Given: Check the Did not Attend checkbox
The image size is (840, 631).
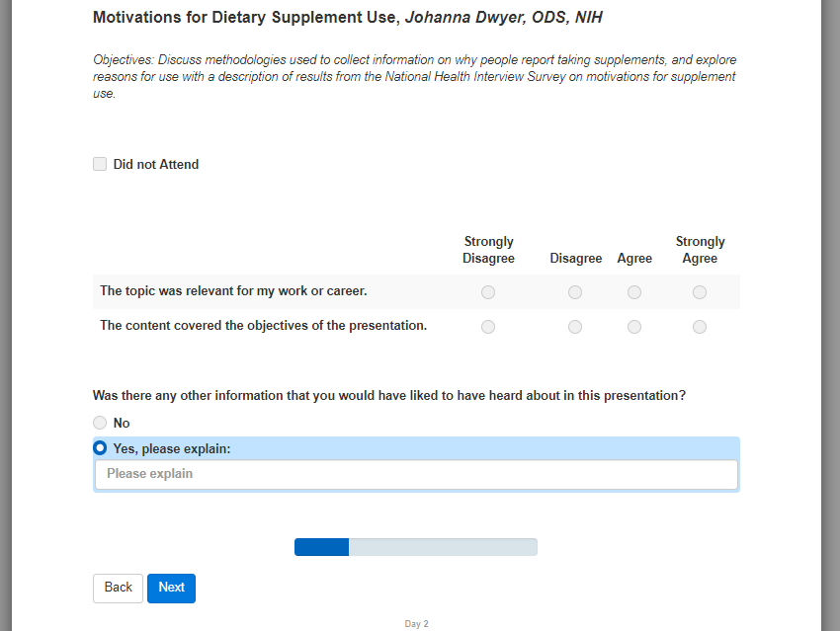Looking at the screenshot, I should (100, 165).
